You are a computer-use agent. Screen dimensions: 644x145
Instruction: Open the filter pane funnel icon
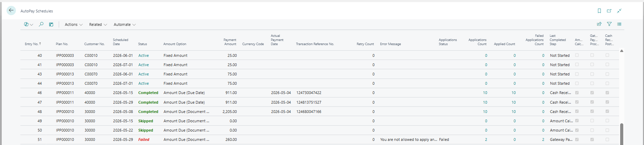[609, 24]
